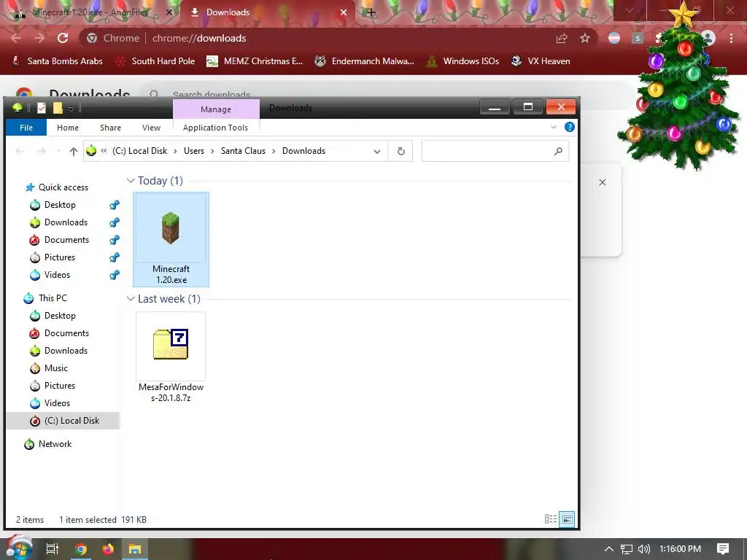Click pin icon next to Quick access Downloads
Image resolution: width=747 pixels, height=560 pixels.
115,222
